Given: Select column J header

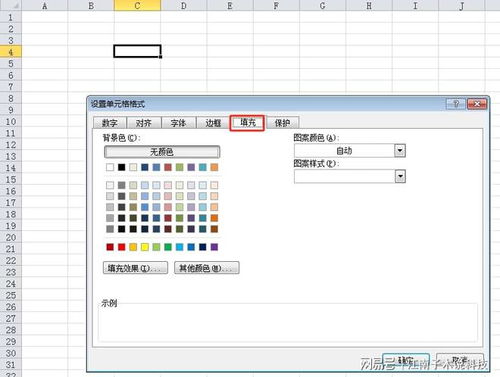Looking at the screenshot, I should coord(462,5).
